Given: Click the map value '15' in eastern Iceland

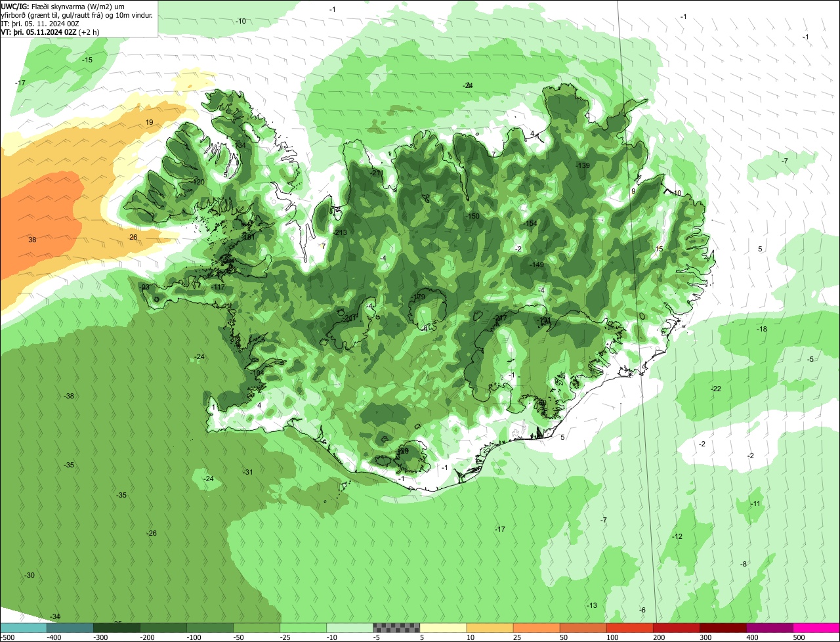Looking at the screenshot, I should [x=660, y=249].
